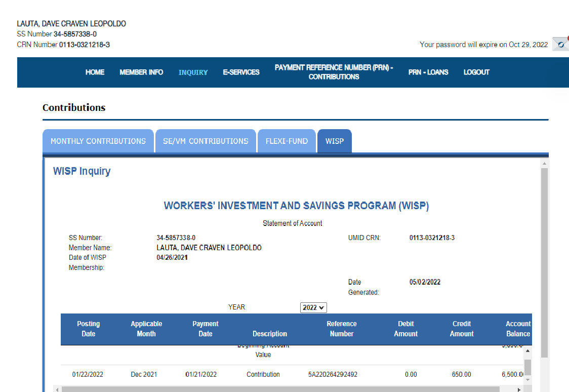Open the mail inbox envelope icon
The width and height of the screenshot is (569, 392).
[560, 45]
